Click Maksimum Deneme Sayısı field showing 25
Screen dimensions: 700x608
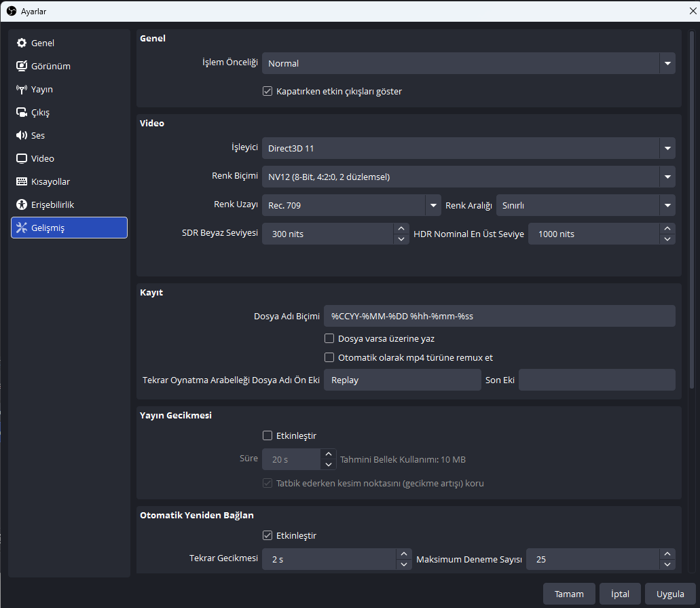[x=593, y=559]
